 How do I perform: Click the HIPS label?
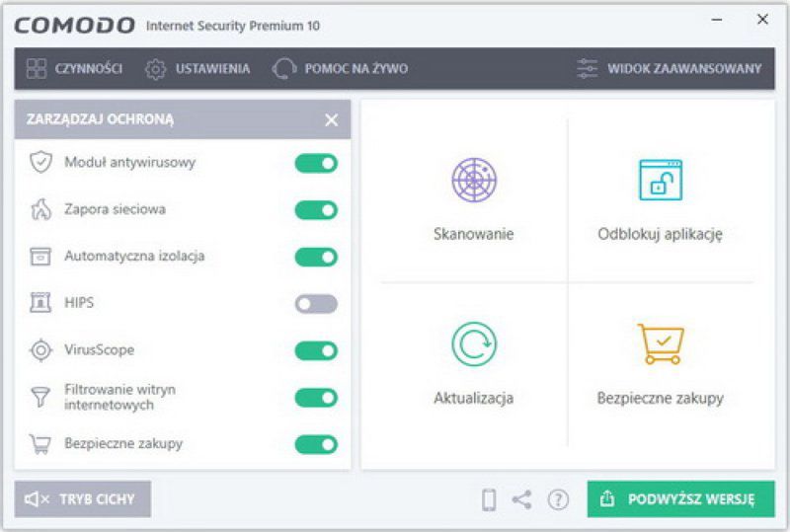coord(79,303)
